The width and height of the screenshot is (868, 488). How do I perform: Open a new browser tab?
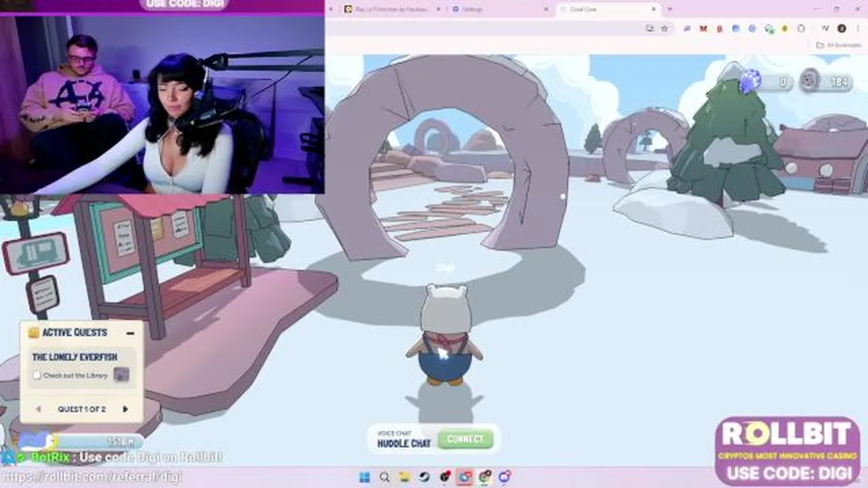pyautogui.click(x=670, y=9)
